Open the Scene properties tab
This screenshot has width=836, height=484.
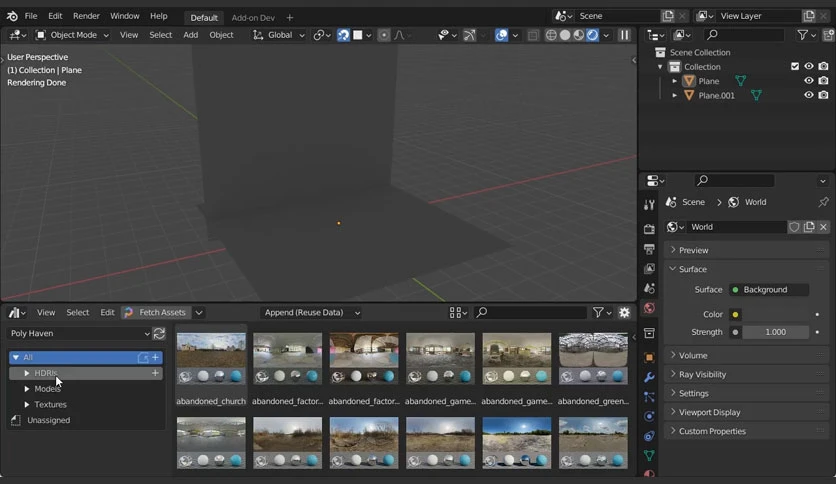649,288
